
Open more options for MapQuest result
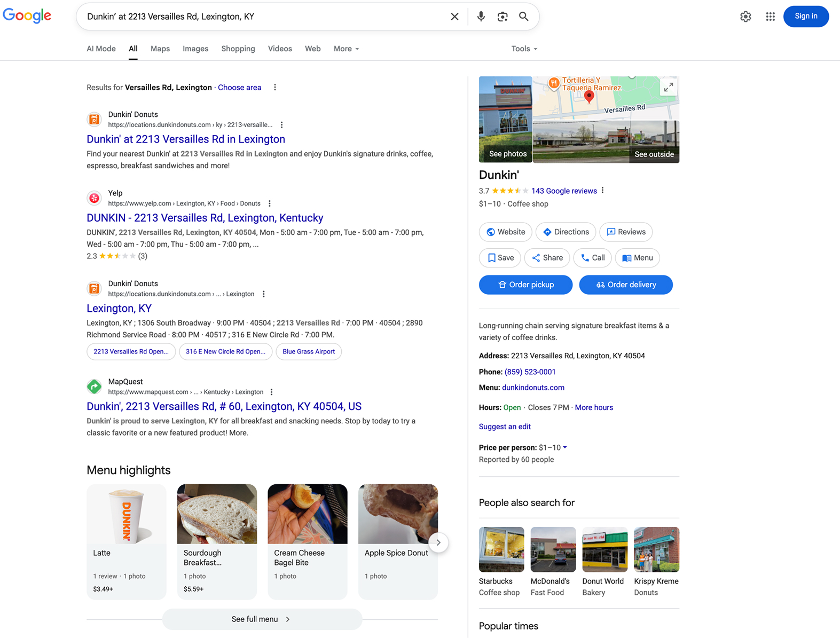272,392
